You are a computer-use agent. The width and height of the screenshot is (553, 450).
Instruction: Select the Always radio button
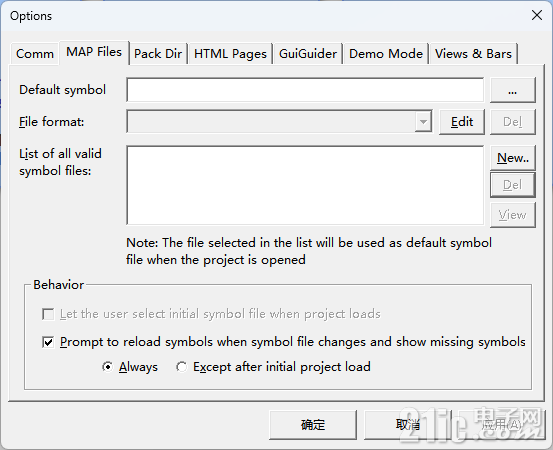[107, 367]
